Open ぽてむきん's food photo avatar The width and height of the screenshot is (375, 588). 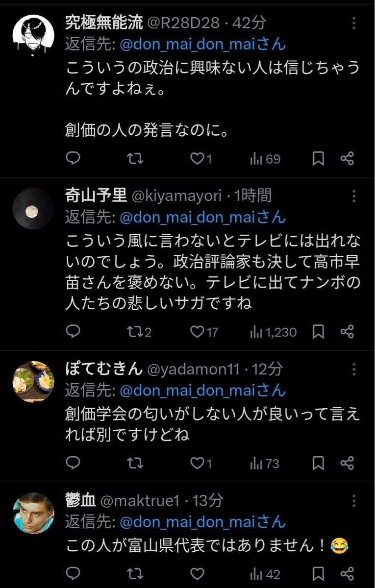[33, 382]
